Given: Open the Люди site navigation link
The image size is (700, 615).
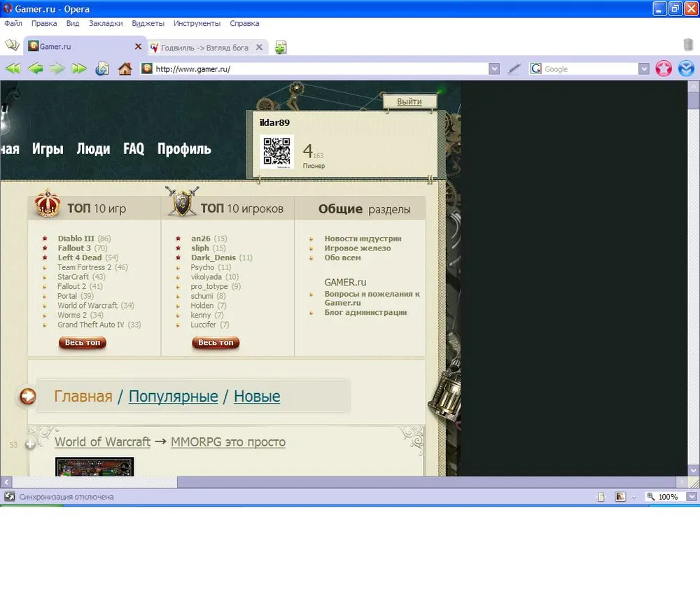Looking at the screenshot, I should pos(93,148).
